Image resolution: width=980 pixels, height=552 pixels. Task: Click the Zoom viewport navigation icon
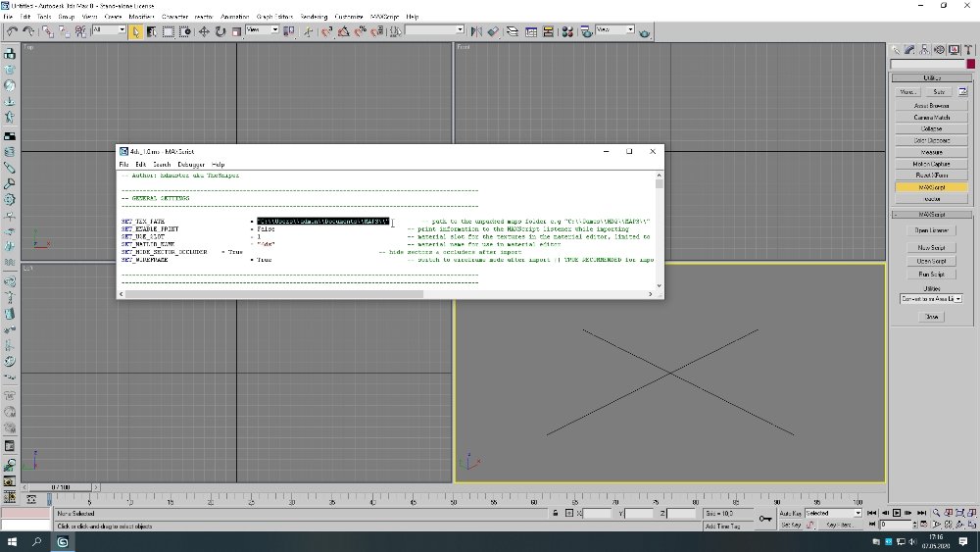point(937,513)
